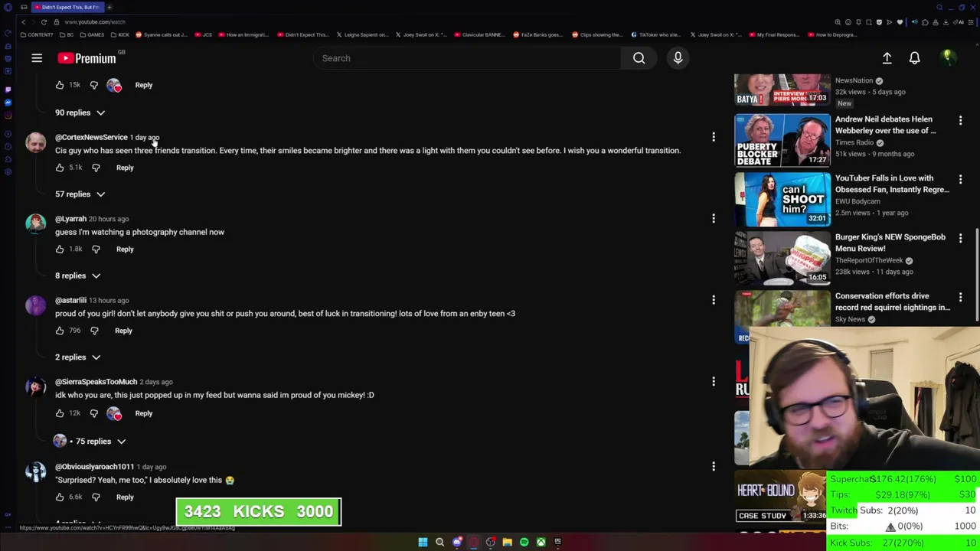The height and width of the screenshot is (551, 980).
Task: Open the account avatar menu
Action: (947, 57)
